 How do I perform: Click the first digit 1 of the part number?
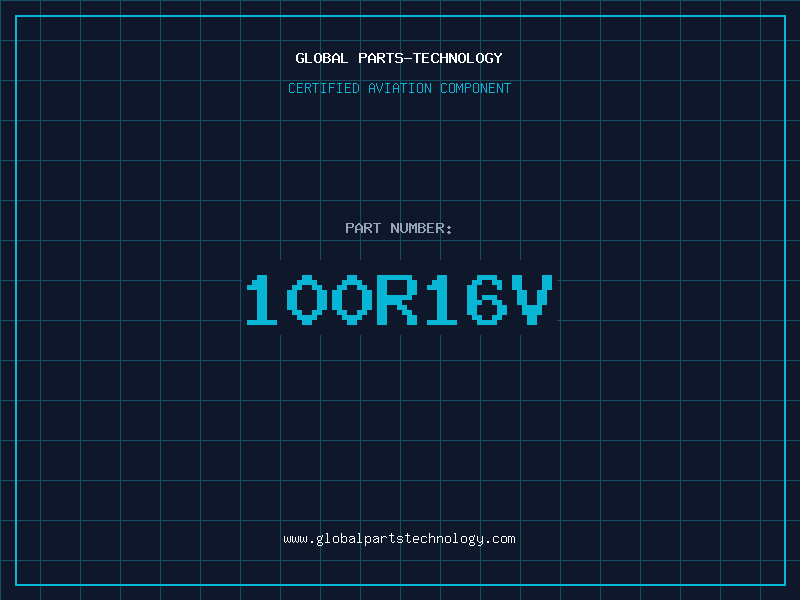262,299
